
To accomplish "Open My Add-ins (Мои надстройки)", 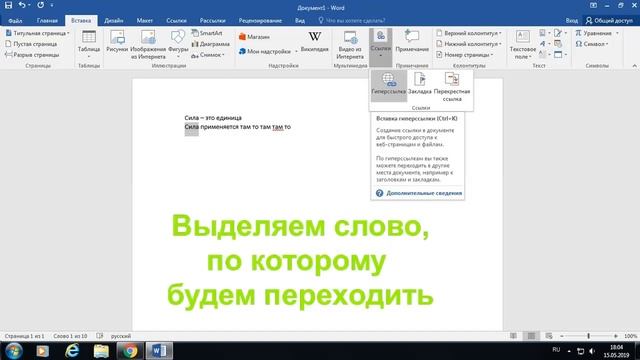I will pyautogui.click(x=268, y=51).
